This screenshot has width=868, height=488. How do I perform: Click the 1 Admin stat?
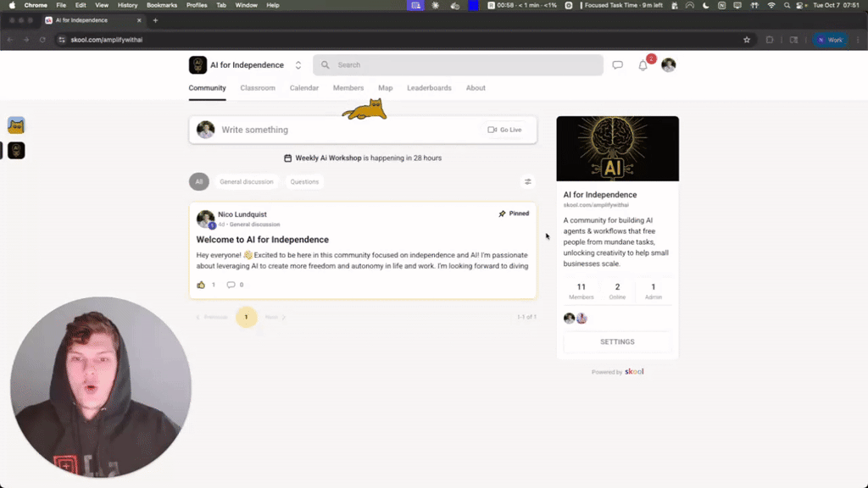(x=654, y=291)
